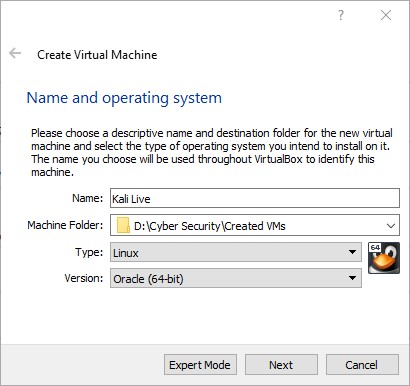The image size is (410, 386).
Task: Open the Version dropdown showing Oracle (64-bit)
Action: coord(236,278)
